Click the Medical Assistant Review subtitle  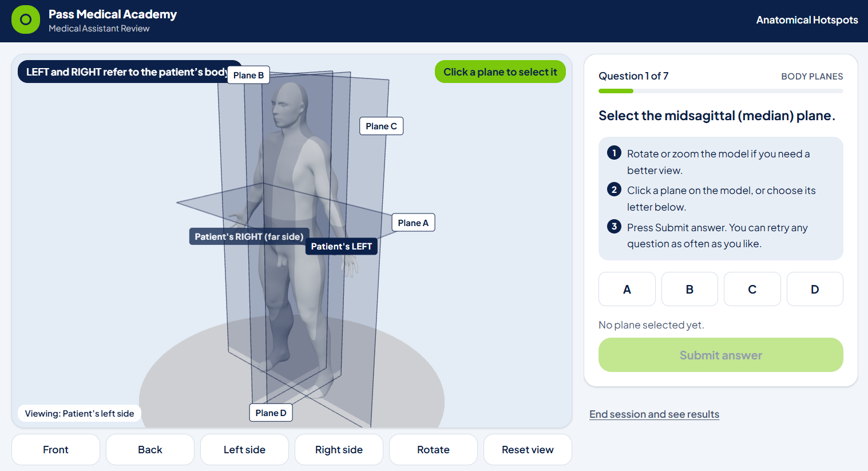click(x=99, y=29)
